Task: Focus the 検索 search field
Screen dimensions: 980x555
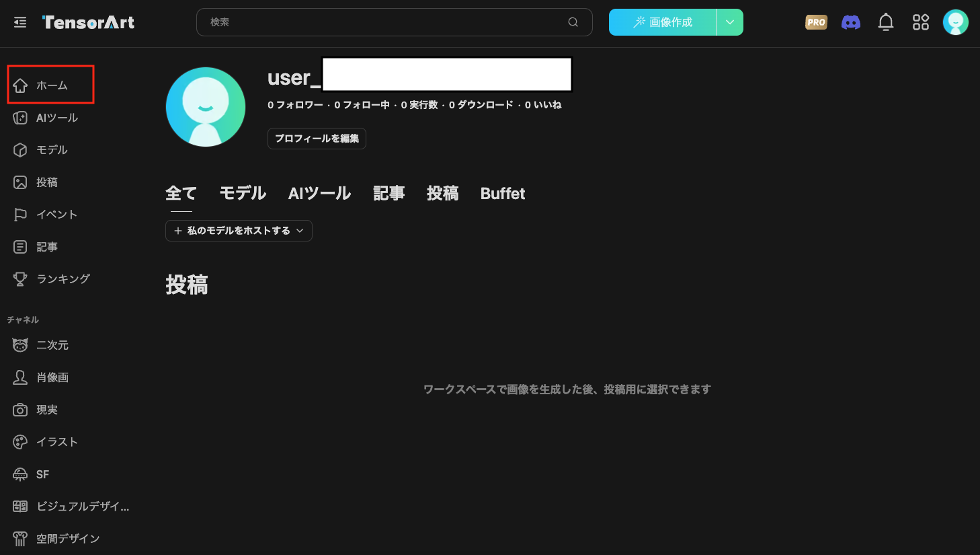Action: click(395, 22)
